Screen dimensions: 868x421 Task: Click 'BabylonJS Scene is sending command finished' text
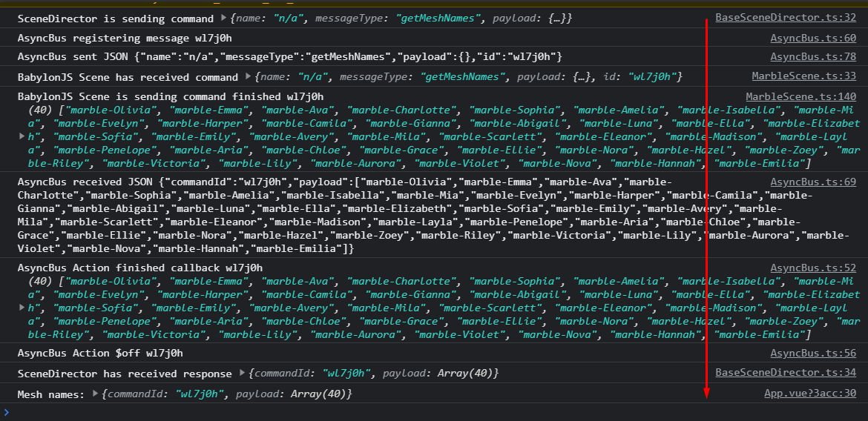pos(171,97)
